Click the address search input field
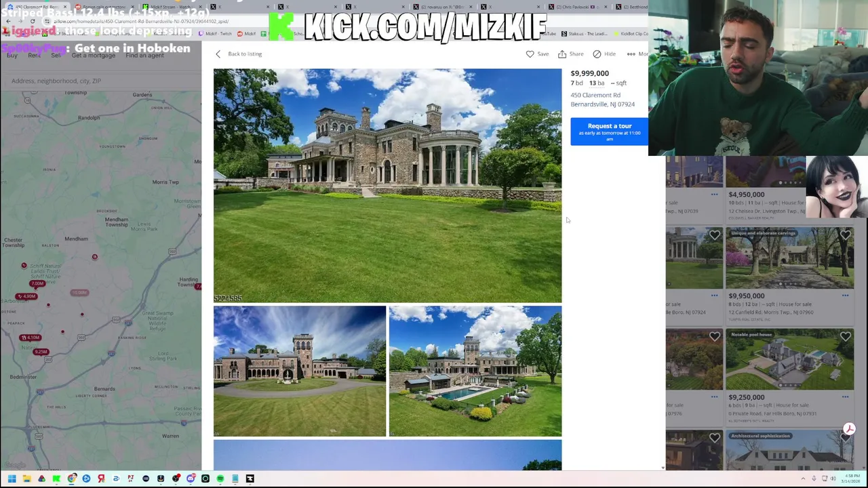 [102, 81]
